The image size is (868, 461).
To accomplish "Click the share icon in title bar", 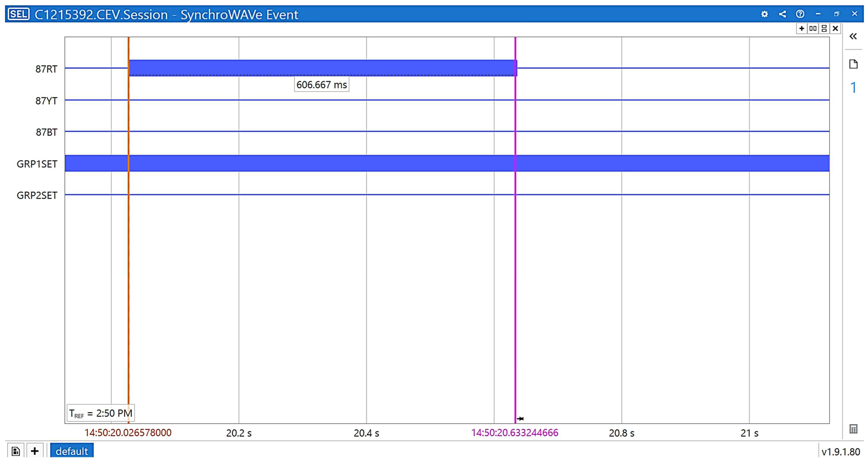I will pyautogui.click(x=782, y=14).
